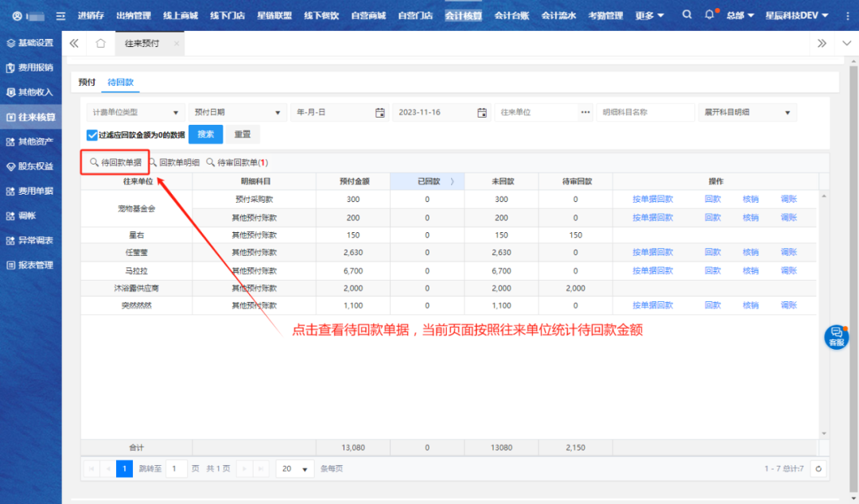Open 会计台账 in the top menu
859x504 pixels.
pyautogui.click(x=511, y=15)
